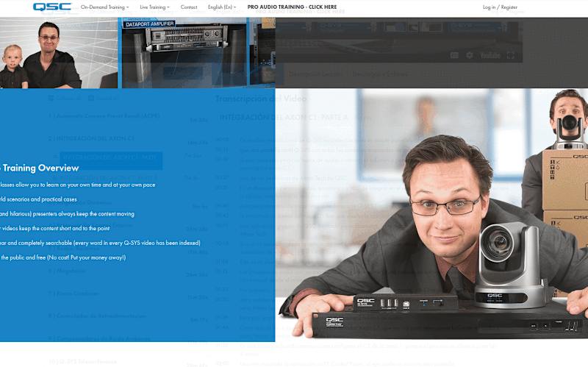Screen dimensions: 588x367
Task: Open the video player settings gear
Action: 469,56
